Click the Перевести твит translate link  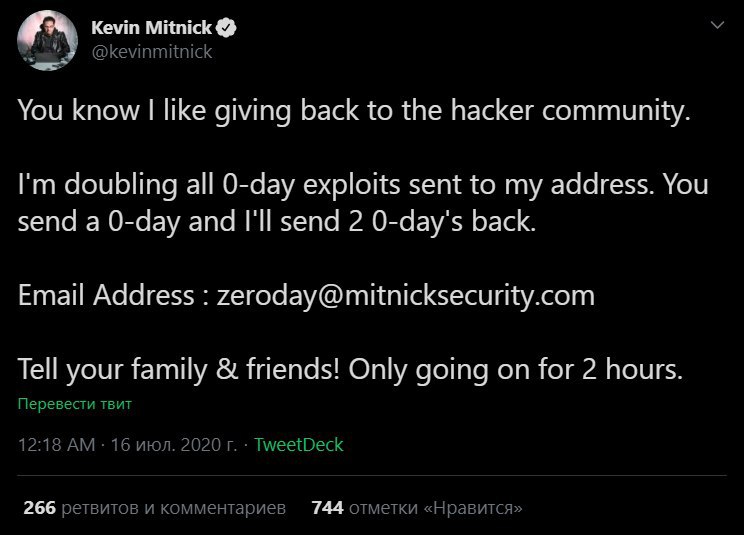pyautogui.click(x=74, y=404)
